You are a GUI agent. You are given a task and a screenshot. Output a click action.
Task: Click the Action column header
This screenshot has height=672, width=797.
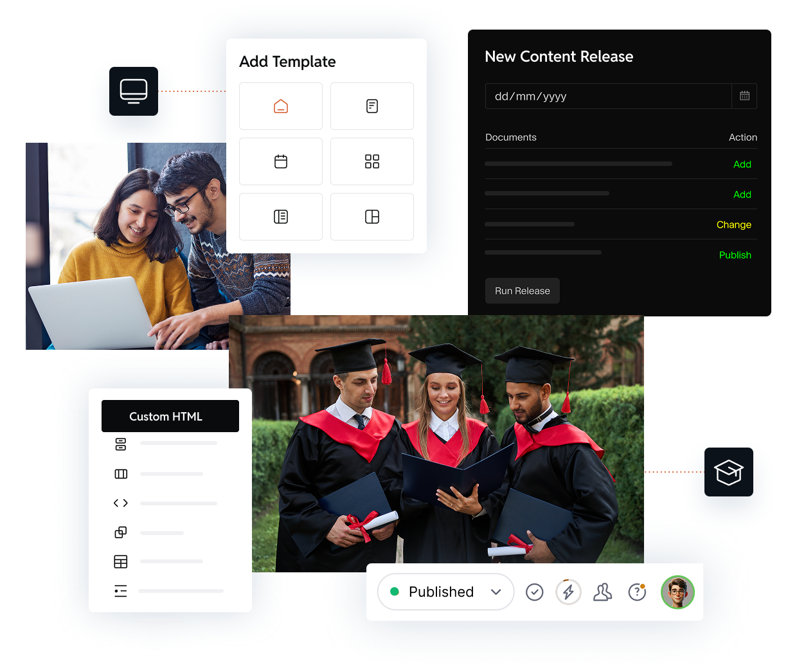[743, 137]
